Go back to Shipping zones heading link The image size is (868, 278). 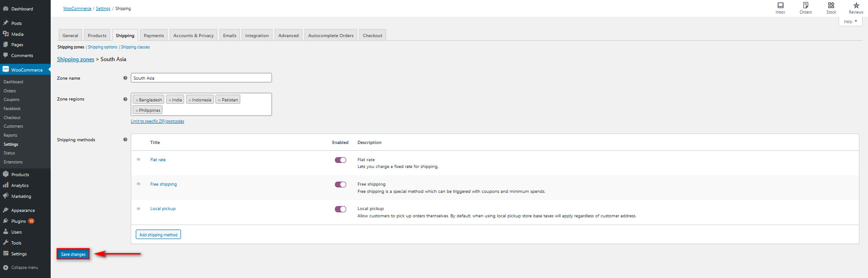(x=76, y=59)
